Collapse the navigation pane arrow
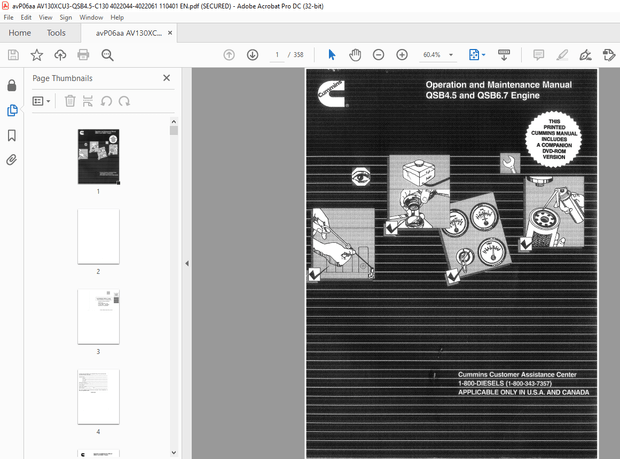The image size is (620, 459). [x=187, y=263]
